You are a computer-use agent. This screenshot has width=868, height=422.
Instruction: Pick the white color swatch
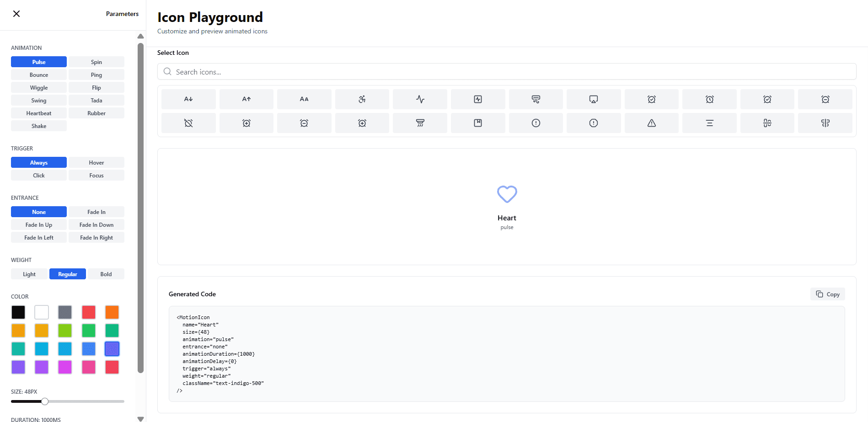tap(42, 312)
